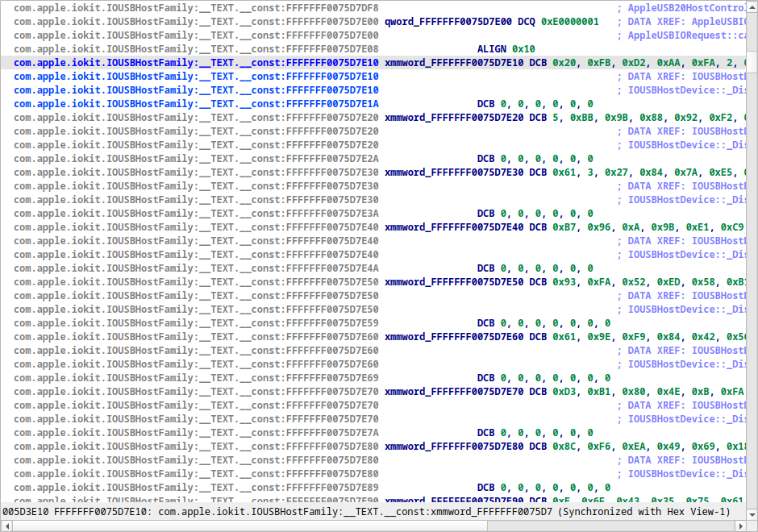Click byte value 0x27 in the 7E30 row
Viewport: 758px width, 532px height.
[x=616, y=172]
